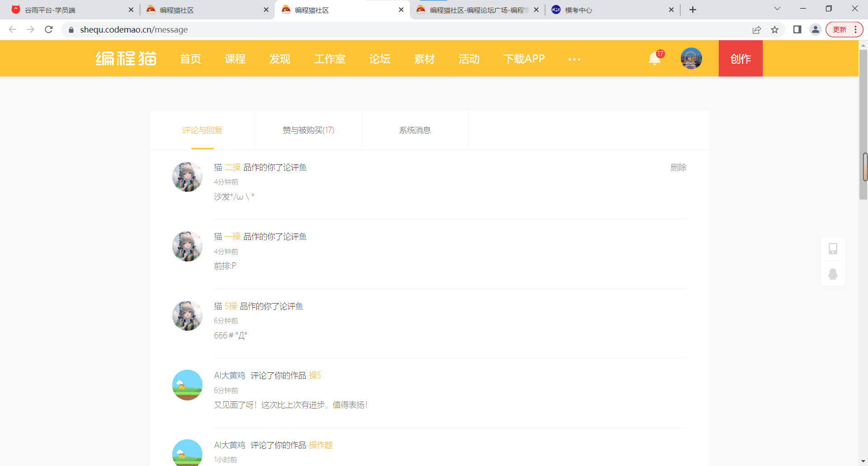Open the Chrome profile icon
This screenshot has height=466, width=868.
click(x=816, y=29)
